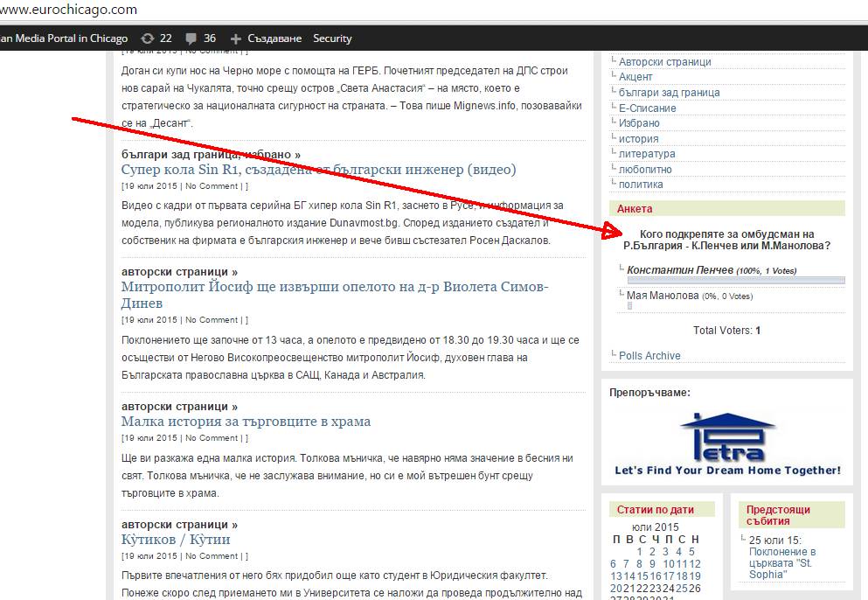This screenshot has height=600, width=868.
Task: Click the updates icon showing 22
Action: (148, 38)
